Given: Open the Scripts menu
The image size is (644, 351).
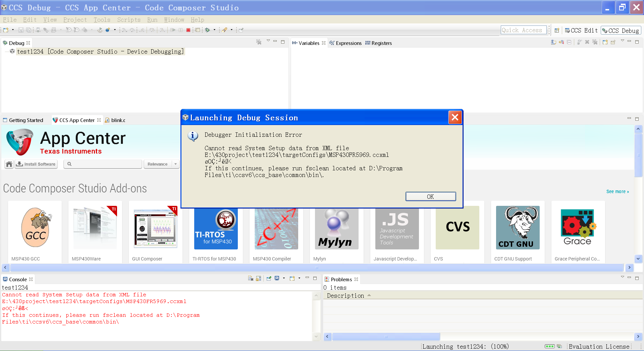Looking at the screenshot, I should tap(129, 20).
